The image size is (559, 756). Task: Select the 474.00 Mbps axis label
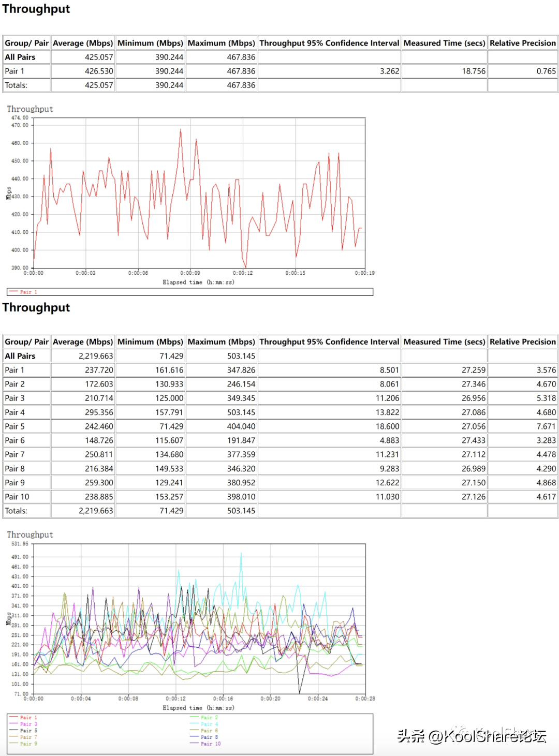point(20,118)
